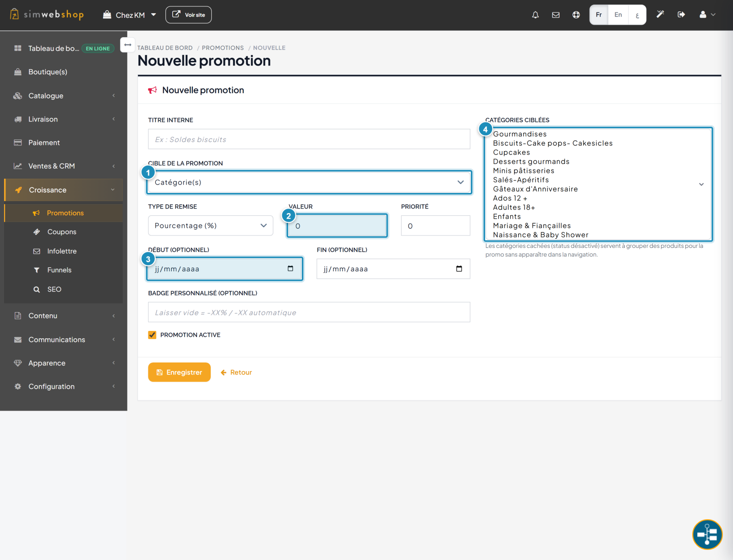Uncheck the Promotion active checkbox
Screen dimensions: 733x560
[152, 335]
